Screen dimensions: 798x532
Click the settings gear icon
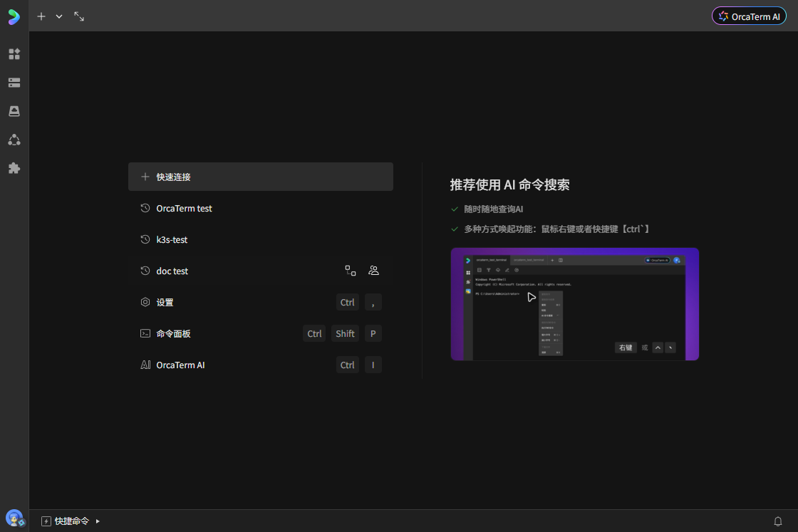pos(145,302)
